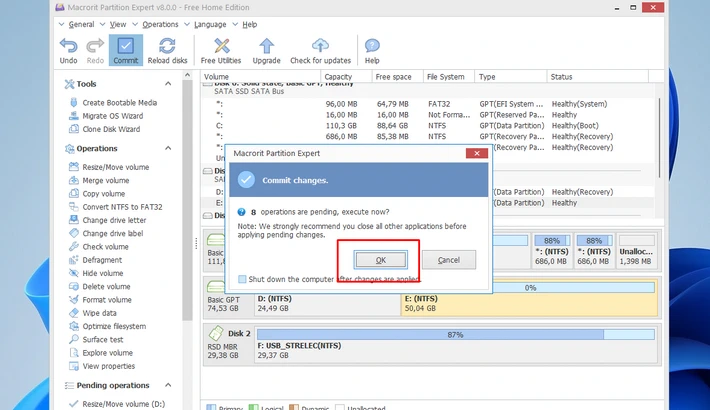
Task: Open the Language menu
Action: tap(210, 24)
